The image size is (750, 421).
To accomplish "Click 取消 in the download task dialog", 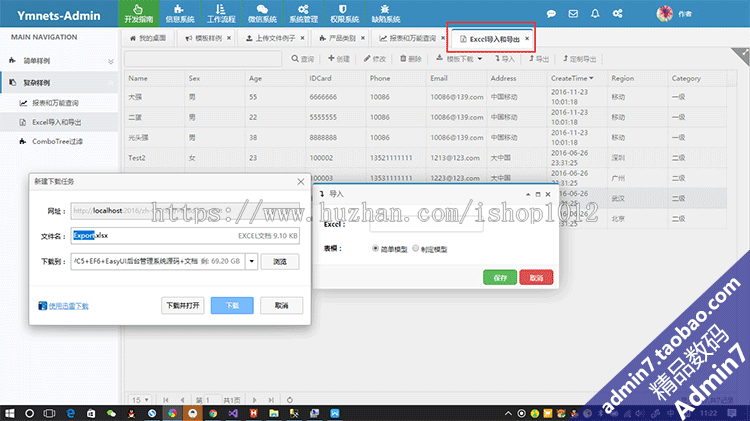I will (x=281, y=305).
